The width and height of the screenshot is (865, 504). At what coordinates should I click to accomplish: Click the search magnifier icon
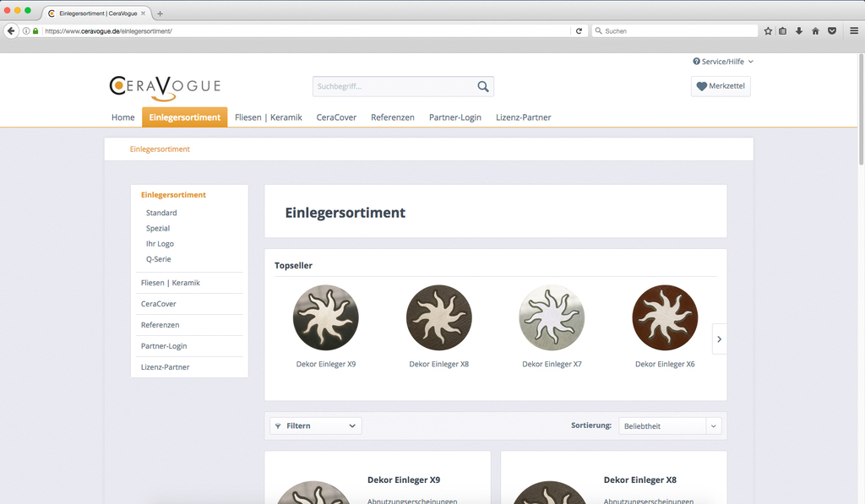[x=482, y=86]
